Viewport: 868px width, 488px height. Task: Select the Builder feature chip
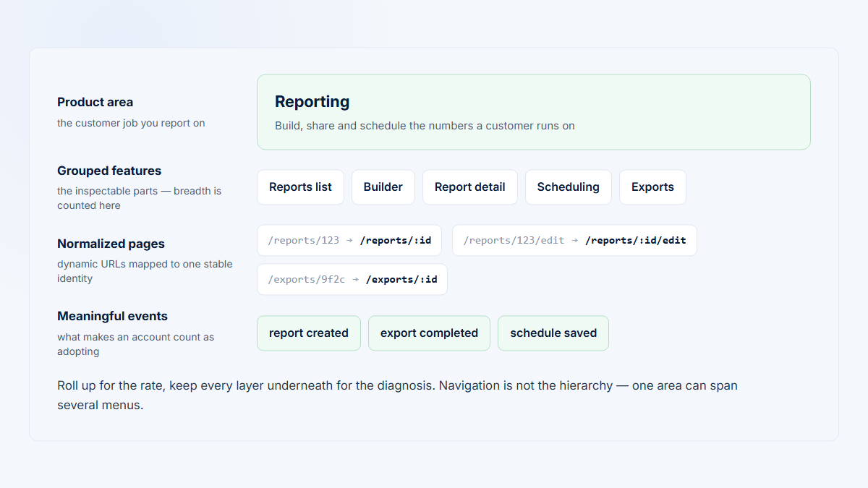tap(383, 187)
